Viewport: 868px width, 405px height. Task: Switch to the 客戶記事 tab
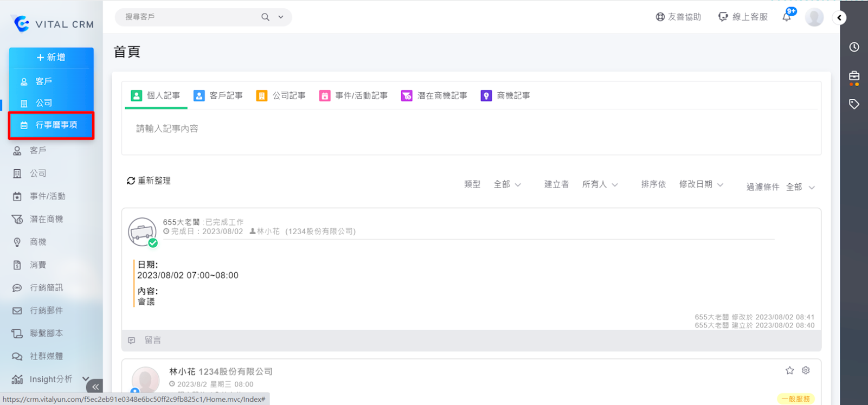(218, 96)
